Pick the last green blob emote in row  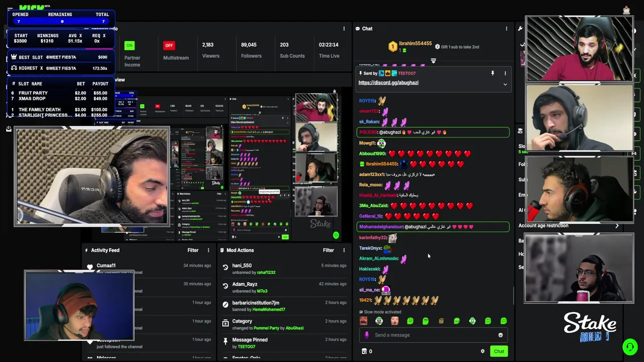point(503,321)
